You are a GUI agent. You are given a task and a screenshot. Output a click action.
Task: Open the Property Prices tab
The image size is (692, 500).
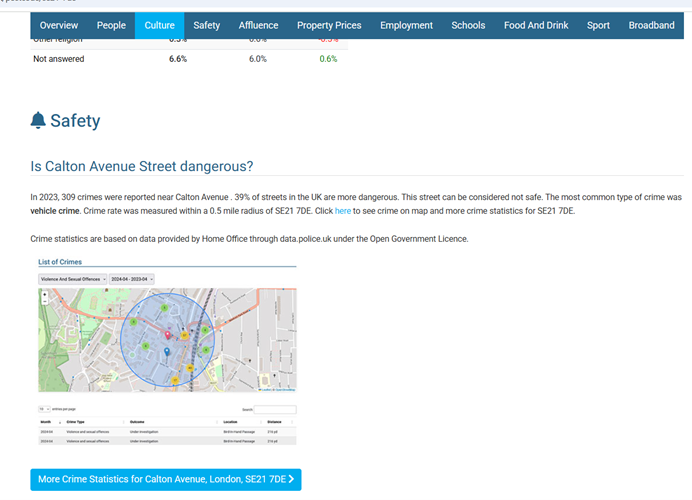(x=331, y=25)
